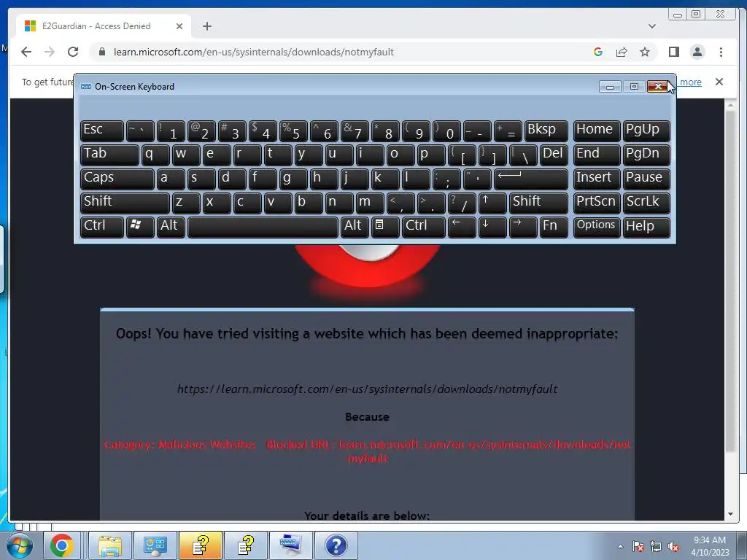Open Chrome from the taskbar
Screen dimensions: 747x560
tap(62, 545)
